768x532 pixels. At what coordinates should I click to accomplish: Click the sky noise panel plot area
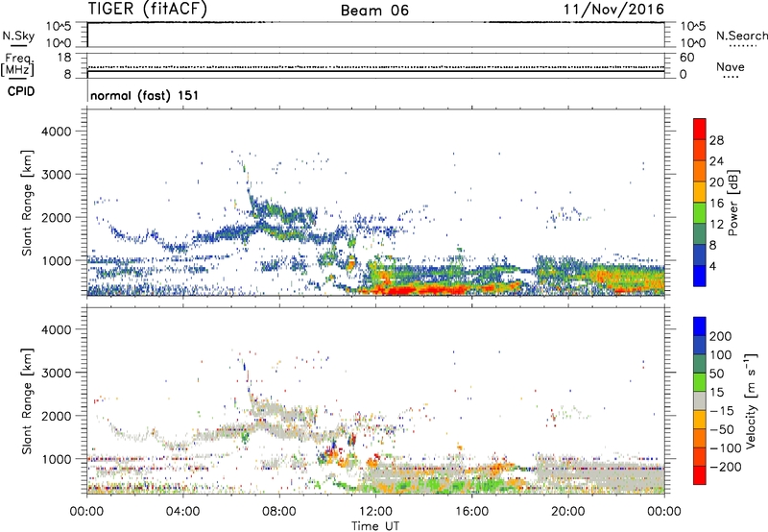375,35
